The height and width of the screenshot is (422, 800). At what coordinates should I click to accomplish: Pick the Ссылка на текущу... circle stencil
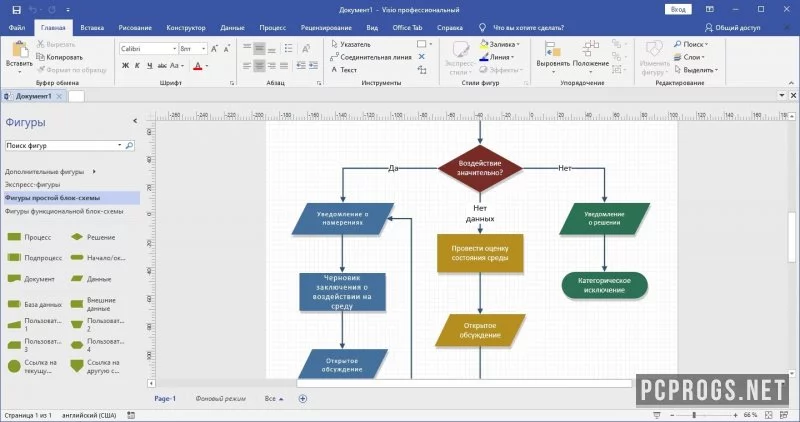pos(14,366)
